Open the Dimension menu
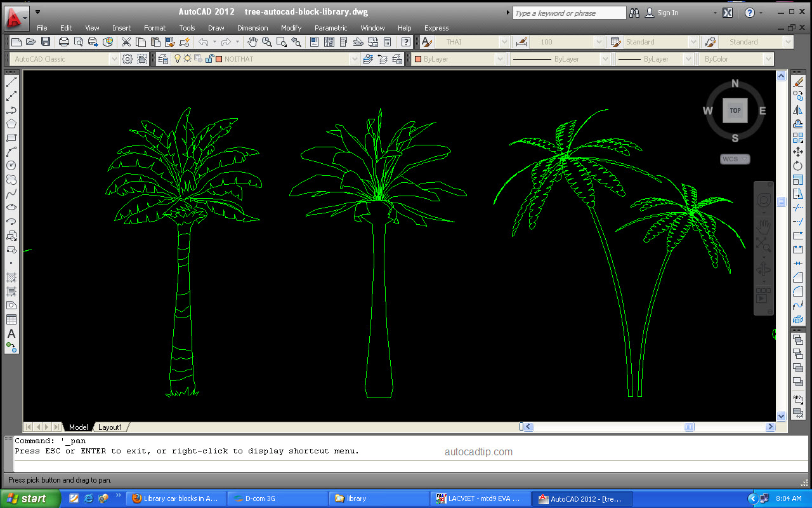 pos(252,28)
